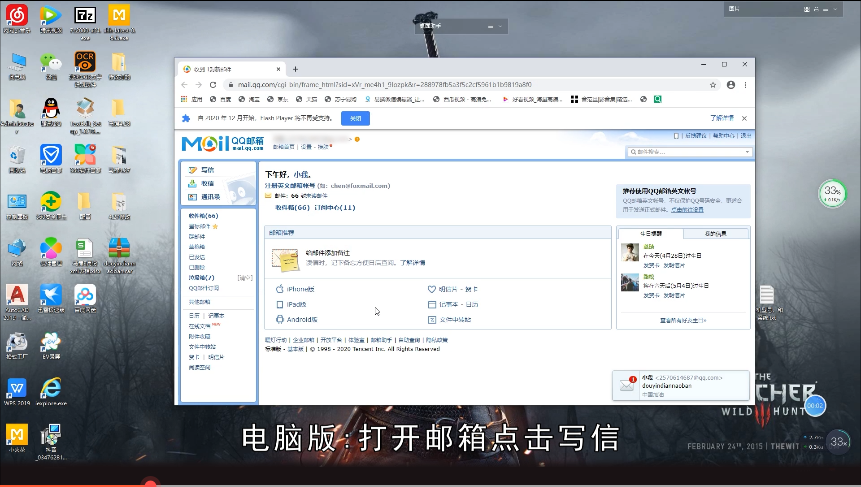Open Chrome apps grid in bookmarks bar
Screen dimensions: 861x487
pyautogui.click(x=184, y=99)
